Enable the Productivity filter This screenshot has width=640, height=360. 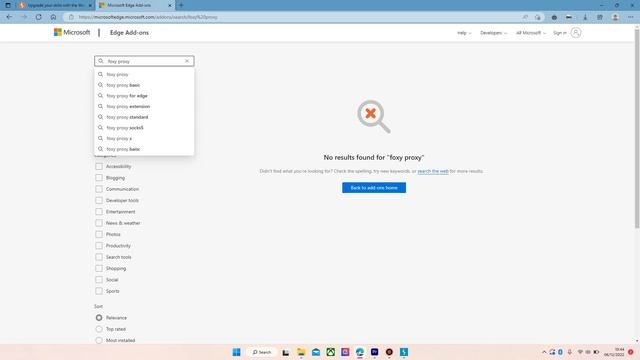pyautogui.click(x=99, y=246)
